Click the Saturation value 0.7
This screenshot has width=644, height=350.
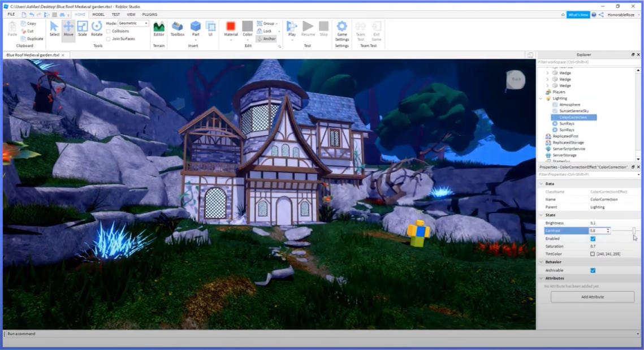point(593,247)
